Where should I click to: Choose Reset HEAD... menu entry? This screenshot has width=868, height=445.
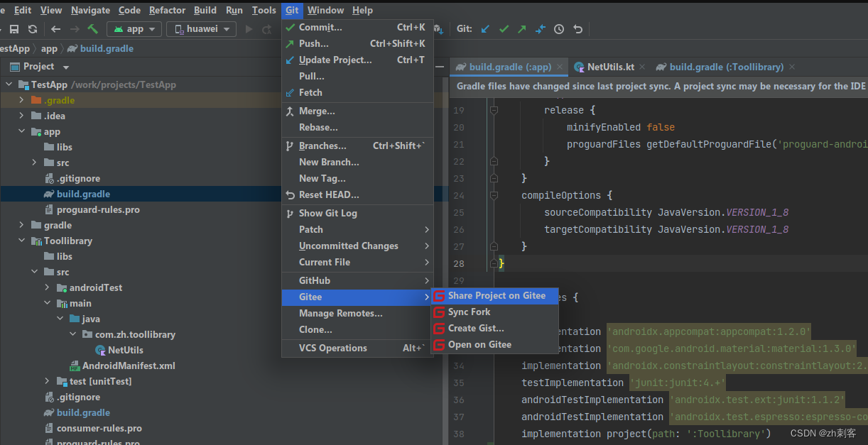pos(357,194)
